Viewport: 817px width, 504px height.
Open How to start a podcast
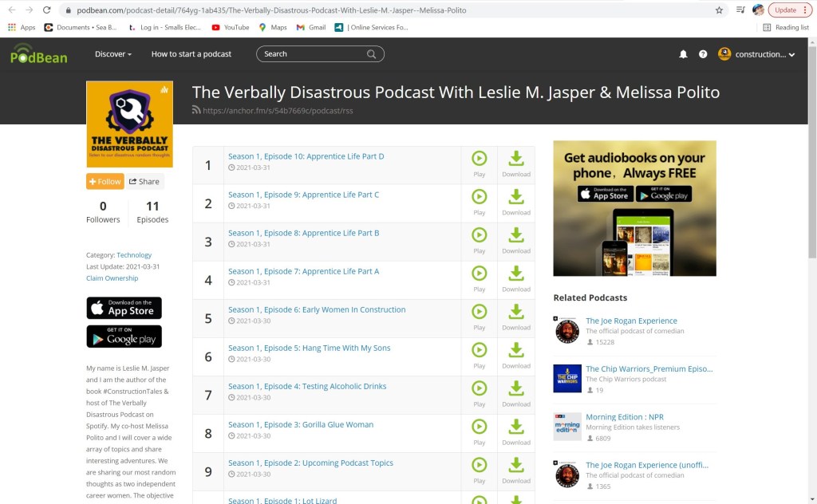191,54
